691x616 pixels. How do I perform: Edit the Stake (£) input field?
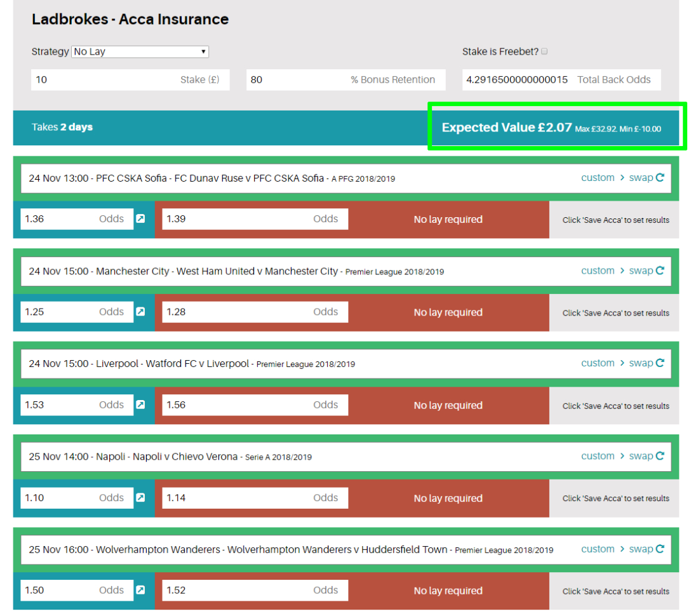(102, 80)
